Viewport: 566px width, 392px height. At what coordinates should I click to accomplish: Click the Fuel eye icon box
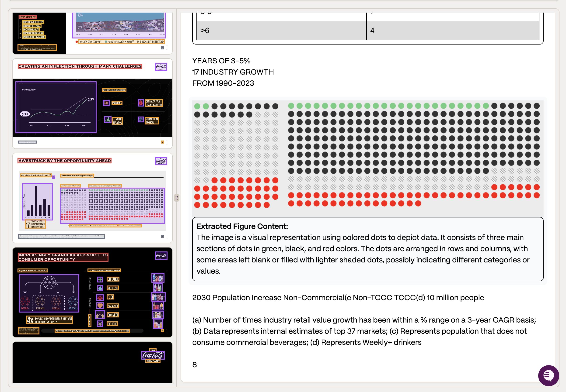tap(100, 297)
